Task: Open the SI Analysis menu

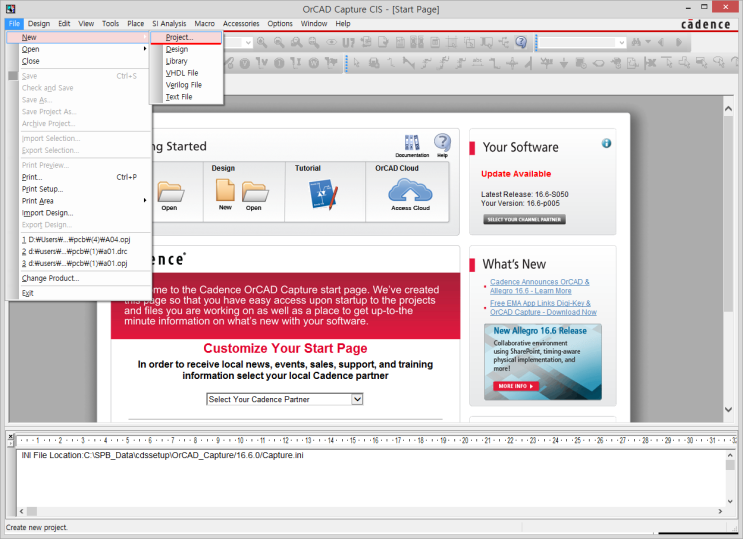Action: pyautogui.click(x=169, y=23)
